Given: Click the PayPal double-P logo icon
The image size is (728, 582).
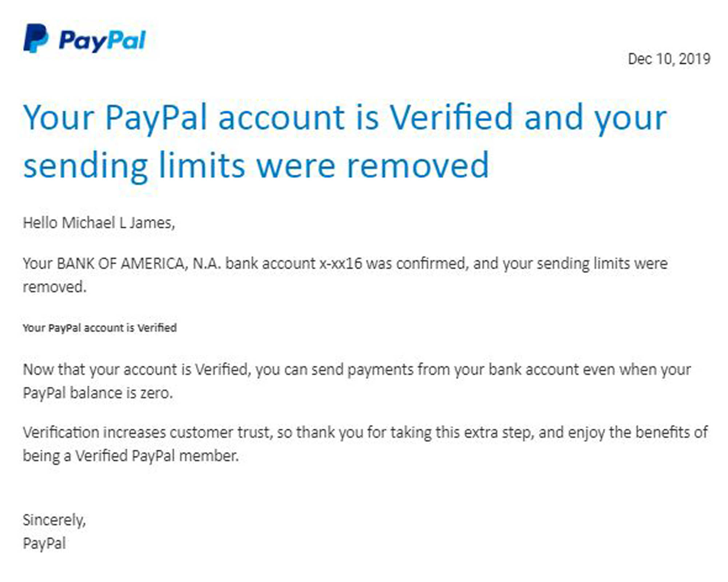Looking at the screenshot, I should [35, 38].
